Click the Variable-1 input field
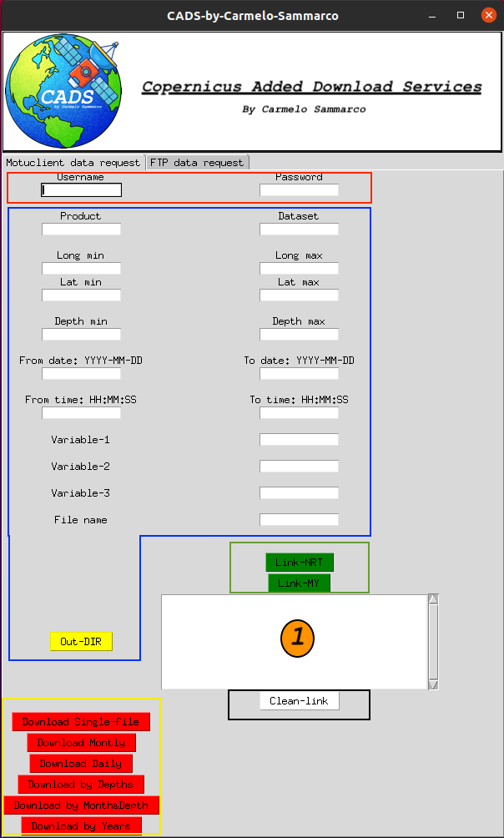Screen dimensions: 504x838 coord(299,439)
